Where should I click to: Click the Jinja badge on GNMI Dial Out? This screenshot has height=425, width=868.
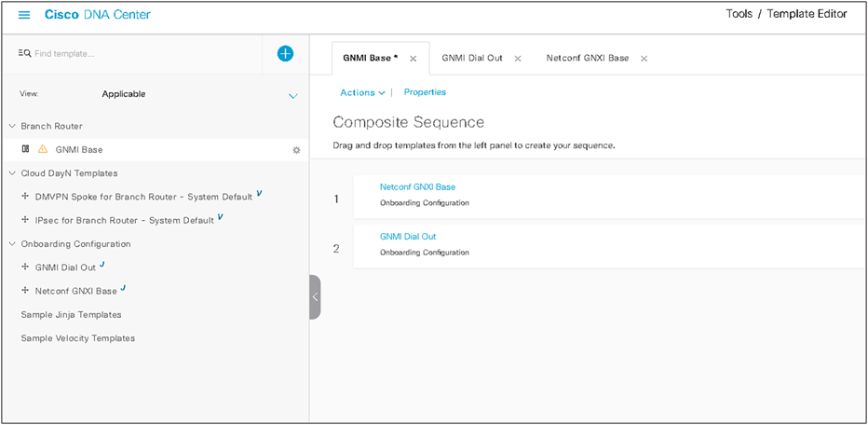102,265
